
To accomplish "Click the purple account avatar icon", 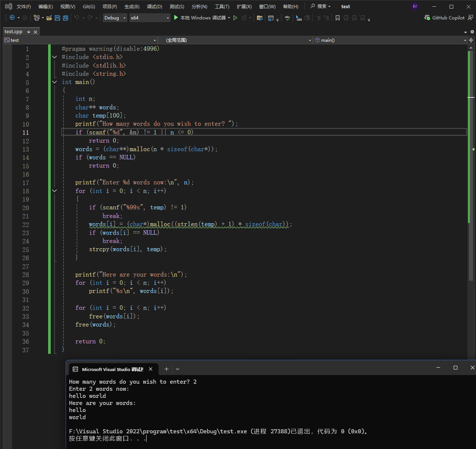I will coord(415,6).
